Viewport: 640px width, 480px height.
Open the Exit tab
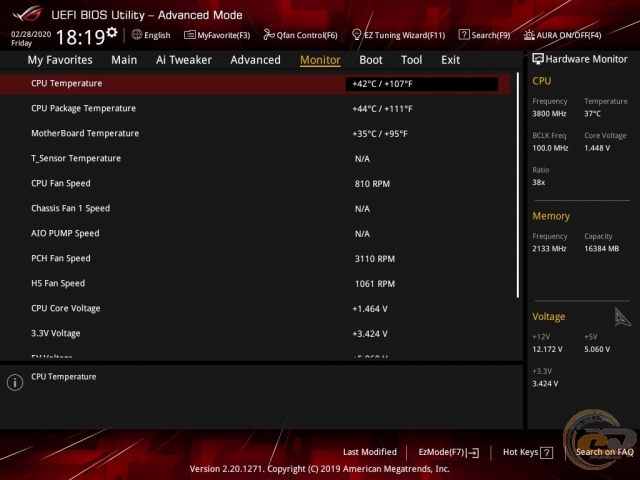tap(450, 60)
